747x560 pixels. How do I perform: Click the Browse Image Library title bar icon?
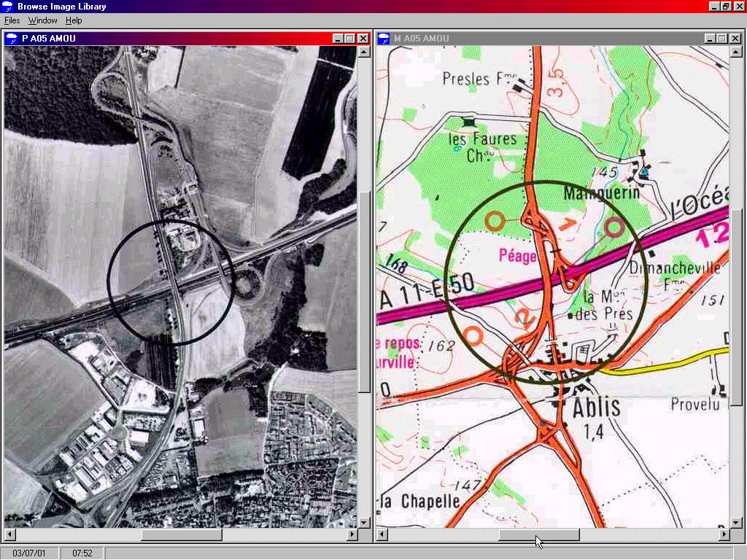[8, 7]
